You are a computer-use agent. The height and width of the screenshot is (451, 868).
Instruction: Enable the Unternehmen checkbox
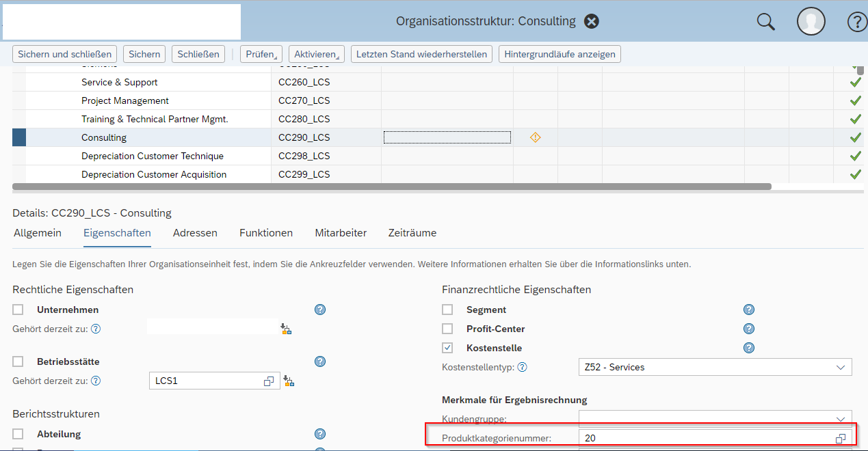pos(18,310)
